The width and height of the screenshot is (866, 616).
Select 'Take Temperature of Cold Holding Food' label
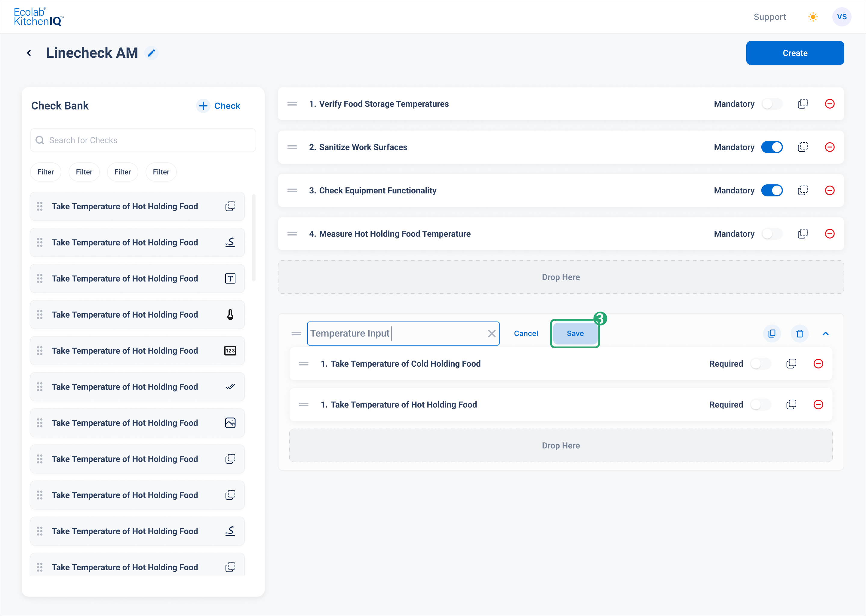point(405,364)
